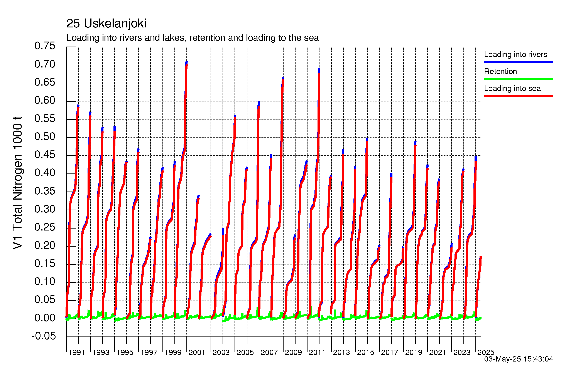The width and height of the screenshot is (588, 370).
Task: Click the x-axis year label 2003
Action: click(221, 352)
